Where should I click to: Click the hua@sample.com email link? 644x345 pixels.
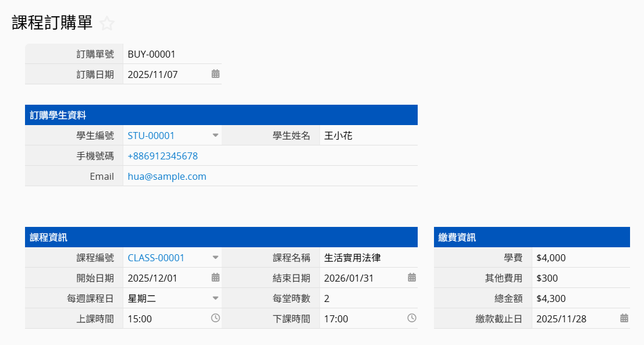tap(167, 176)
